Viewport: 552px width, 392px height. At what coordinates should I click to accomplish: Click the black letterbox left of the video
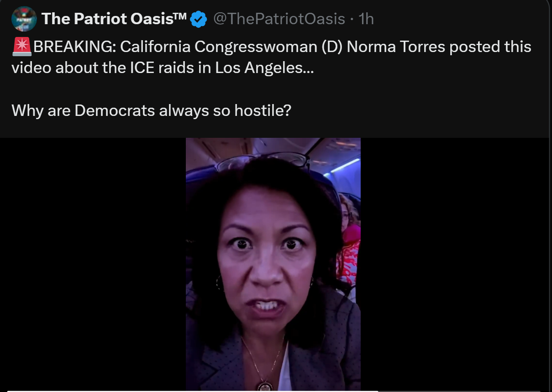(93, 264)
